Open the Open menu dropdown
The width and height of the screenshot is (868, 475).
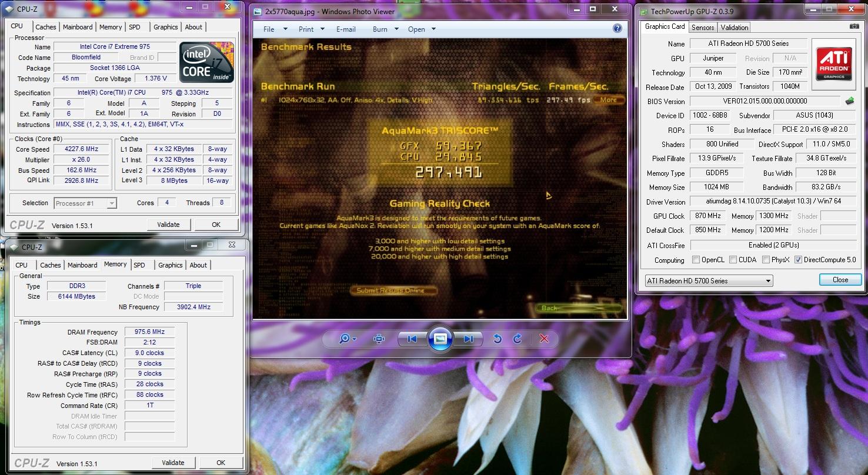pyautogui.click(x=422, y=29)
